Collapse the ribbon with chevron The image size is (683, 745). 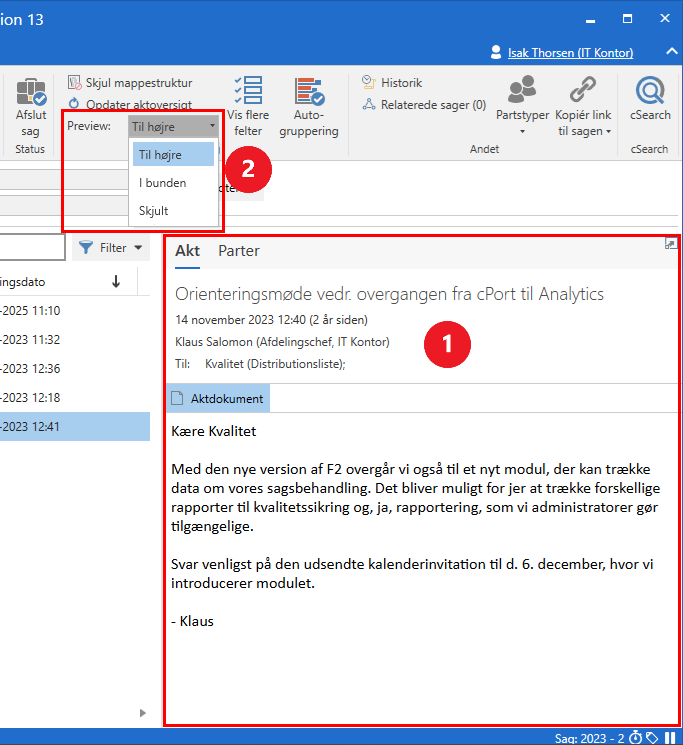(672, 51)
